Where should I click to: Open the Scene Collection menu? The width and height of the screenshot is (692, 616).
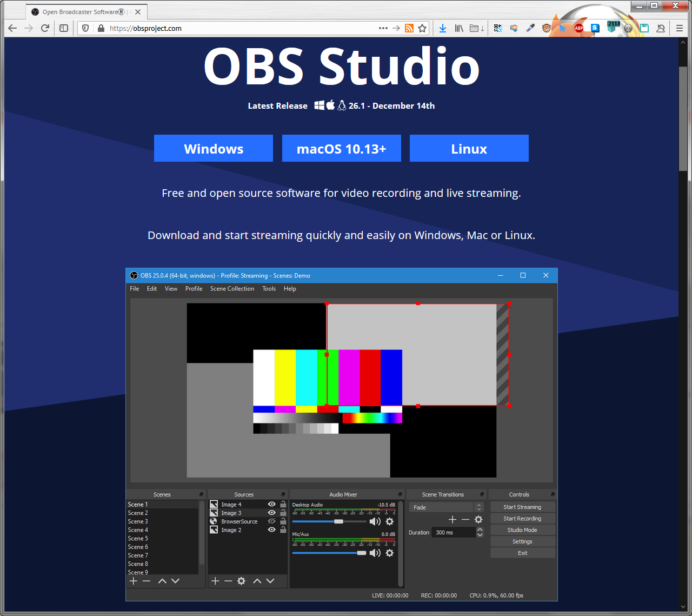point(232,289)
